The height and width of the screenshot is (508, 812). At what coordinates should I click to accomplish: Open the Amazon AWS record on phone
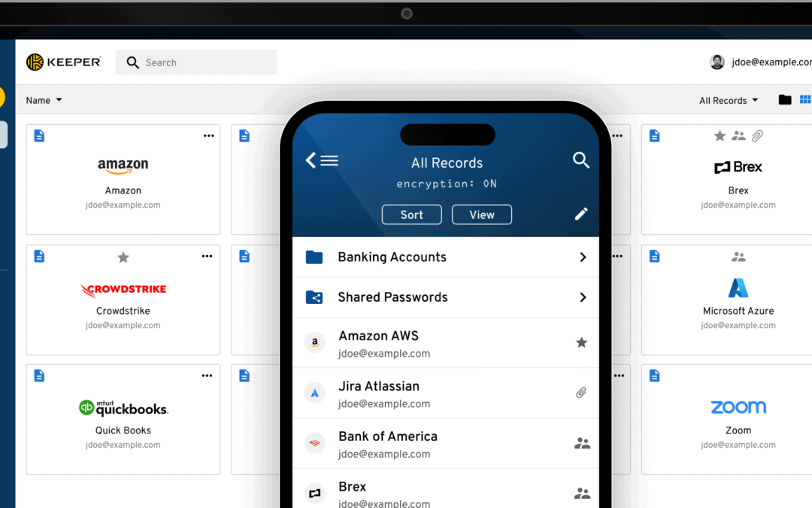[x=445, y=342]
